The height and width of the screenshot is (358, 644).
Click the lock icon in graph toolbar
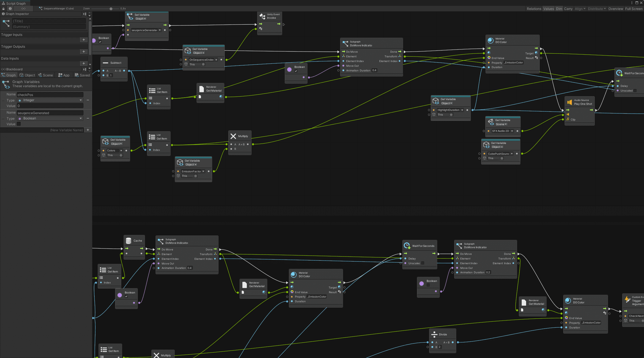pyautogui.click(x=3, y=9)
